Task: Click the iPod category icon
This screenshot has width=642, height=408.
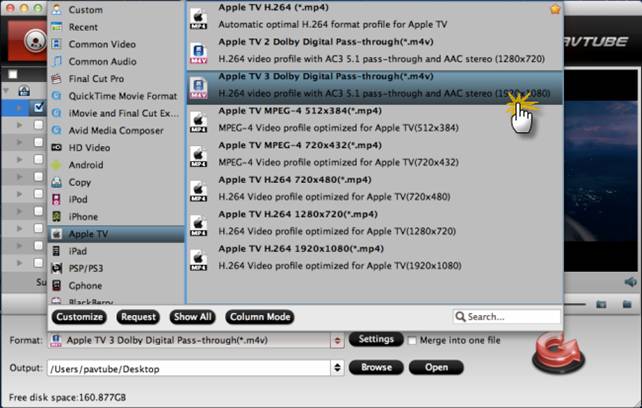Action: 57,199
